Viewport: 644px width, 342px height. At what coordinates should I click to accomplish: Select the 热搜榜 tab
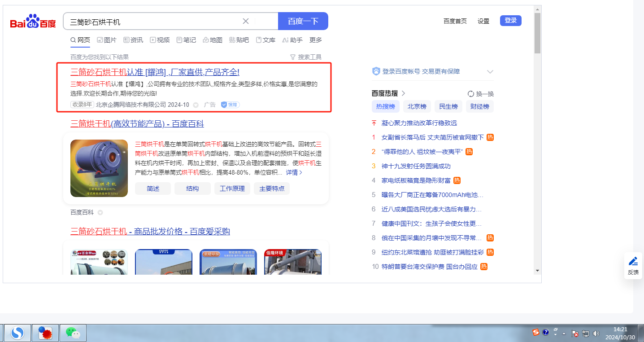coord(386,106)
